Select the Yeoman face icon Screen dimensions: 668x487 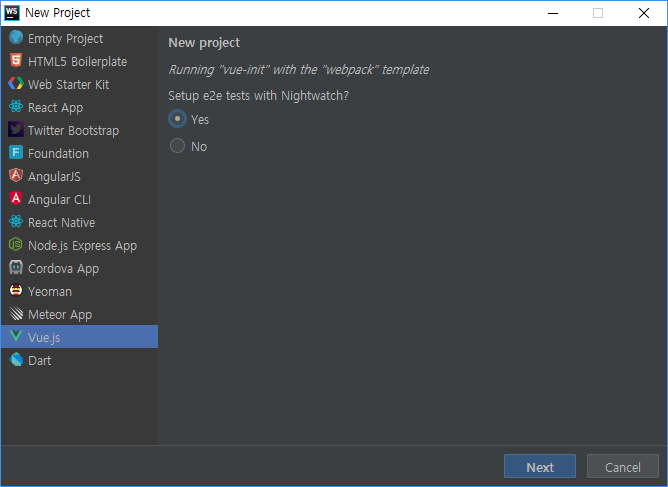point(16,291)
